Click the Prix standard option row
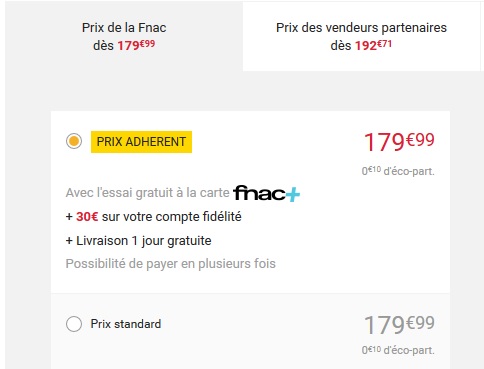This screenshot has width=484, height=369. pyautogui.click(x=250, y=331)
